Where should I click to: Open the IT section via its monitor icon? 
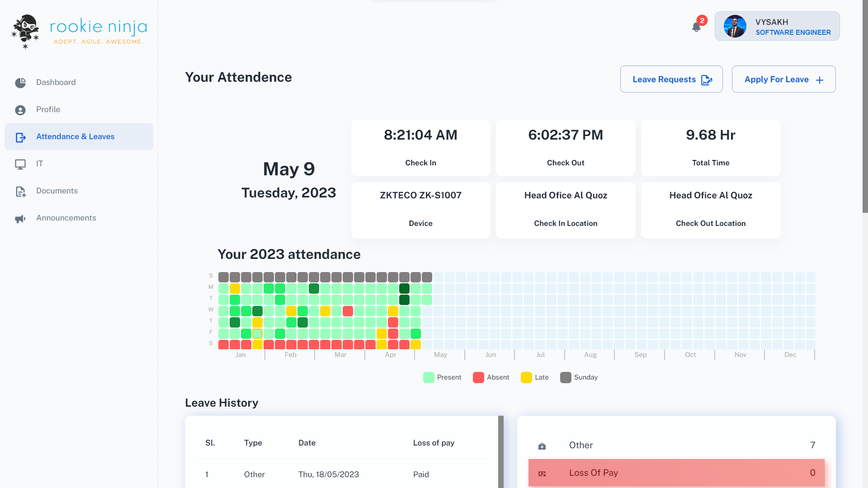click(x=20, y=164)
